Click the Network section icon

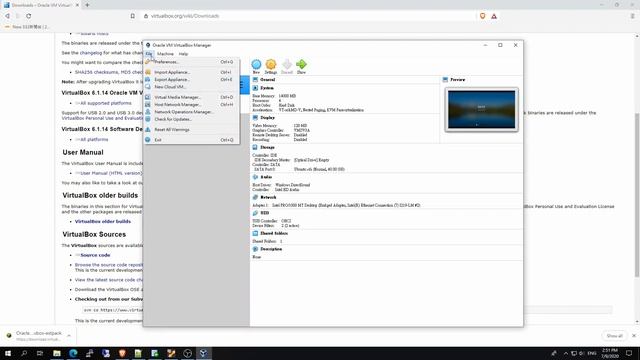pyautogui.click(x=255, y=197)
